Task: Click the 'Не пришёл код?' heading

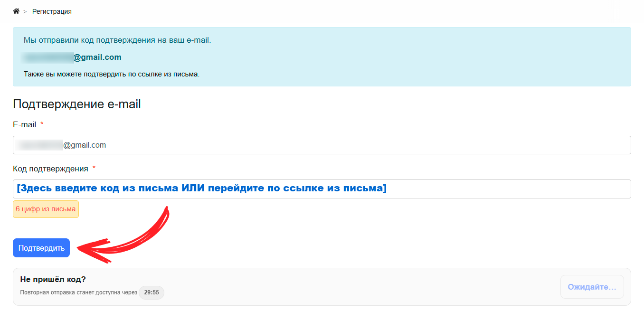Action: click(53, 279)
